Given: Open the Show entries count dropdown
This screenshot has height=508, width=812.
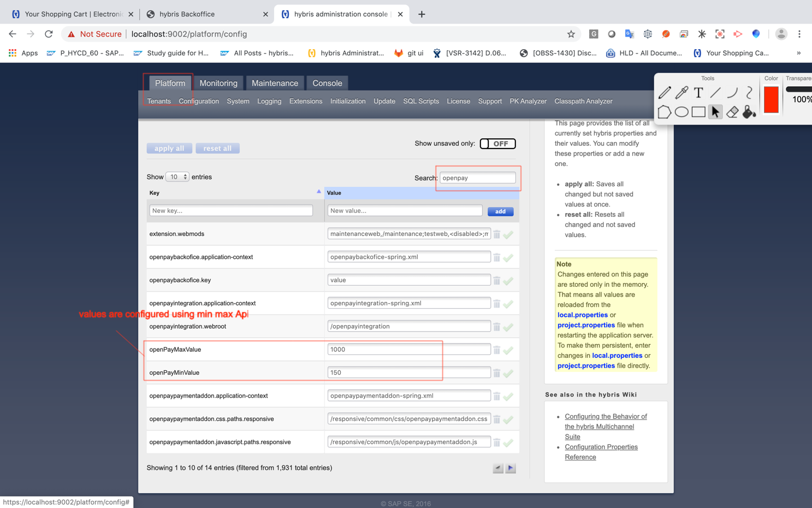Looking at the screenshot, I should 177,177.
